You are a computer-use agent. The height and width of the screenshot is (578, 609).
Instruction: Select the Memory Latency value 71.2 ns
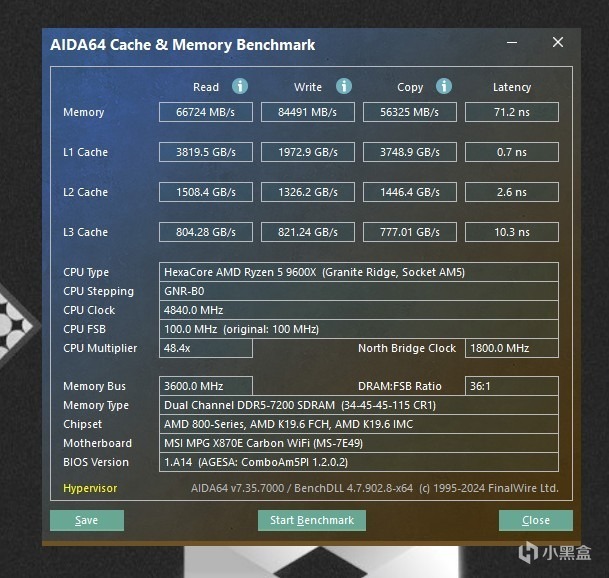coord(512,112)
